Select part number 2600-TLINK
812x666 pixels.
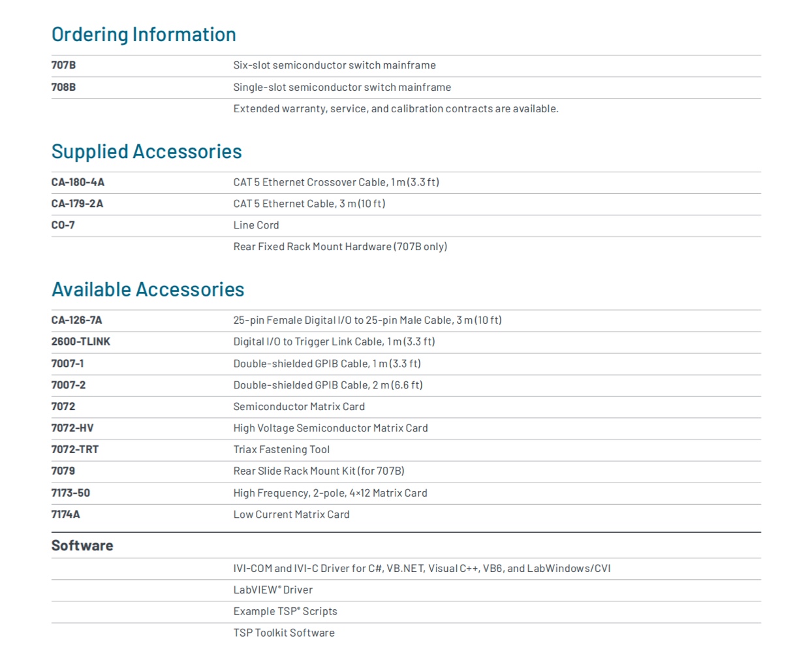(80, 341)
